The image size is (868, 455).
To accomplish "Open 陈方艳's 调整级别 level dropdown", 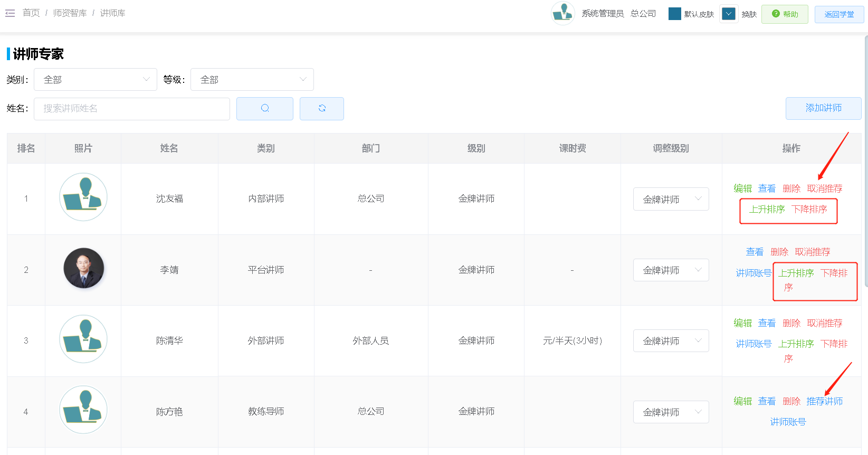I will tap(671, 412).
